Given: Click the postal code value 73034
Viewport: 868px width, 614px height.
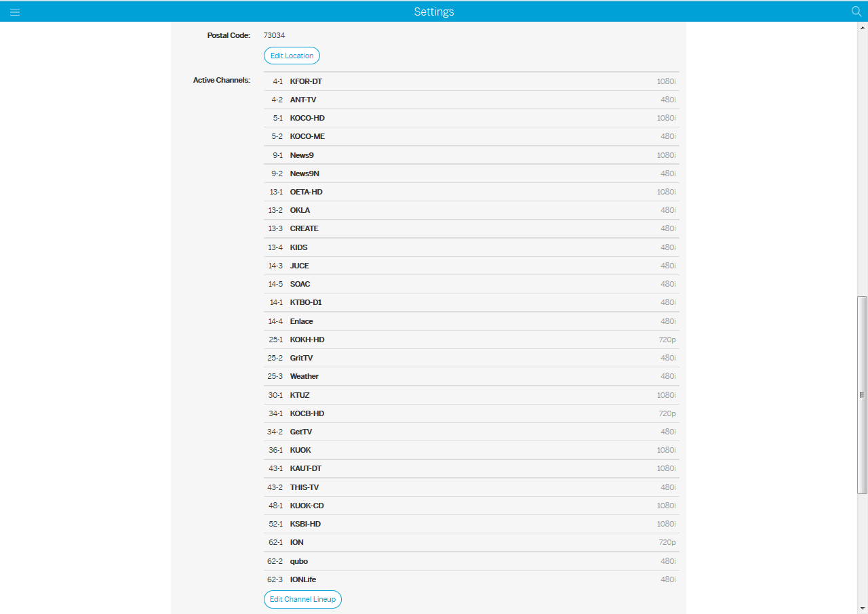Looking at the screenshot, I should [274, 35].
